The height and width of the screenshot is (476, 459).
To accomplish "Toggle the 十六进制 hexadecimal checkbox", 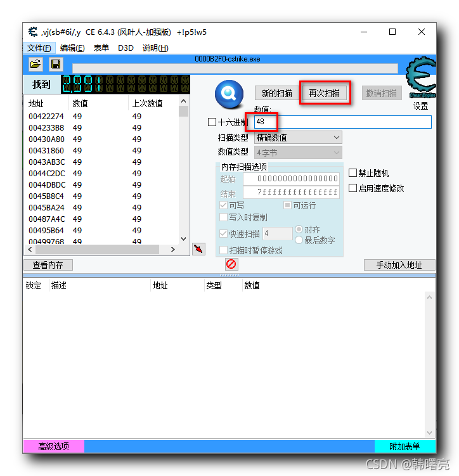I will click(212, 122).
